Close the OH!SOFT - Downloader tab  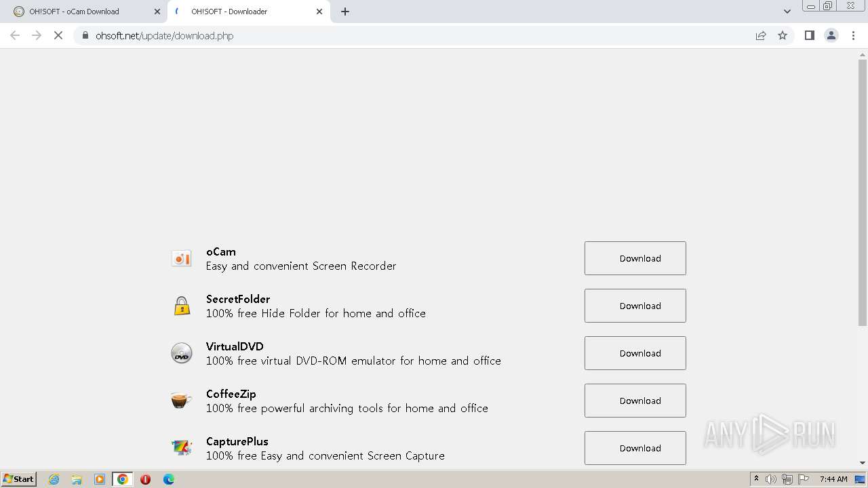pyautogui.click(x=319, y=12)
